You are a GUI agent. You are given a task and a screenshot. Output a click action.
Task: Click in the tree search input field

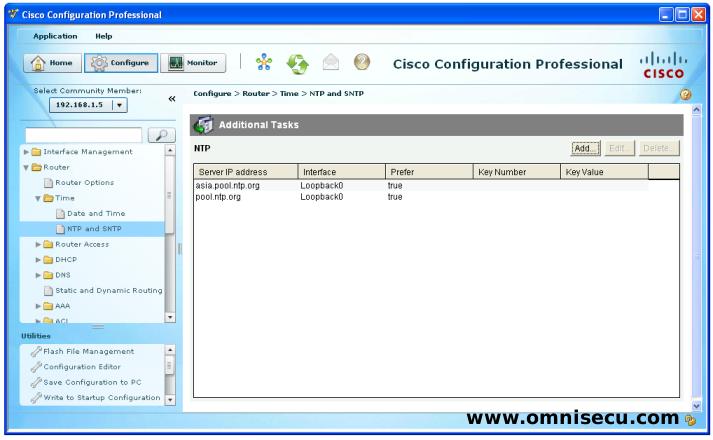[84, 135]
